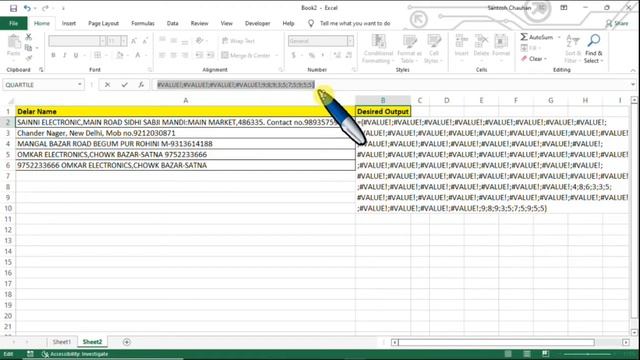Collapse the ribbon using the chevron
The height and width of the screenshot is (360, 640).
pos(633,70)
